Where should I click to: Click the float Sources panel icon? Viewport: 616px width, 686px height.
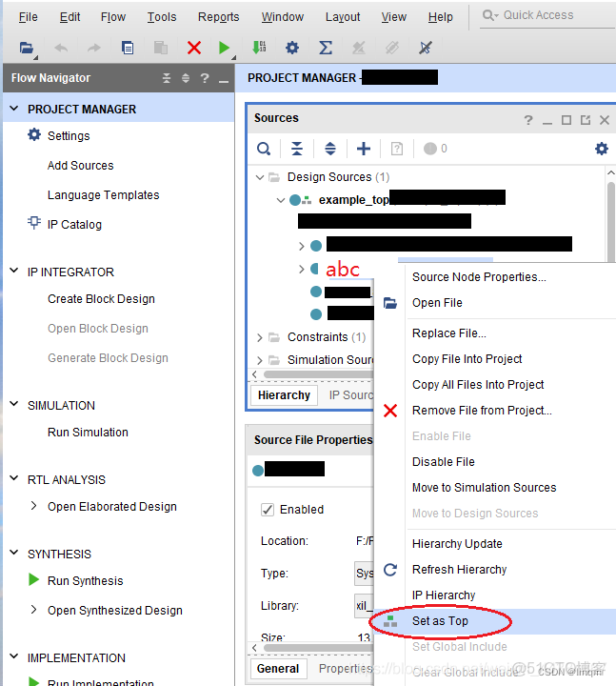[585, 119]
